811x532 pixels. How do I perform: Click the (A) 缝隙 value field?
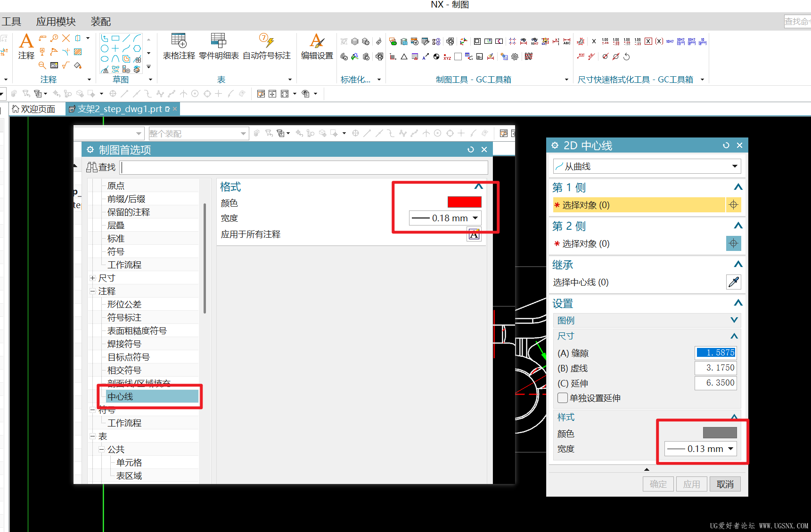coord(715,353)
